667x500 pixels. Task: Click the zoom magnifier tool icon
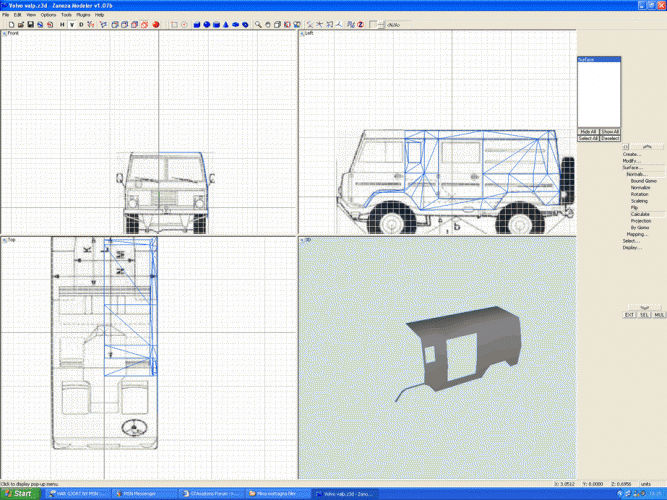pos(258,24)
